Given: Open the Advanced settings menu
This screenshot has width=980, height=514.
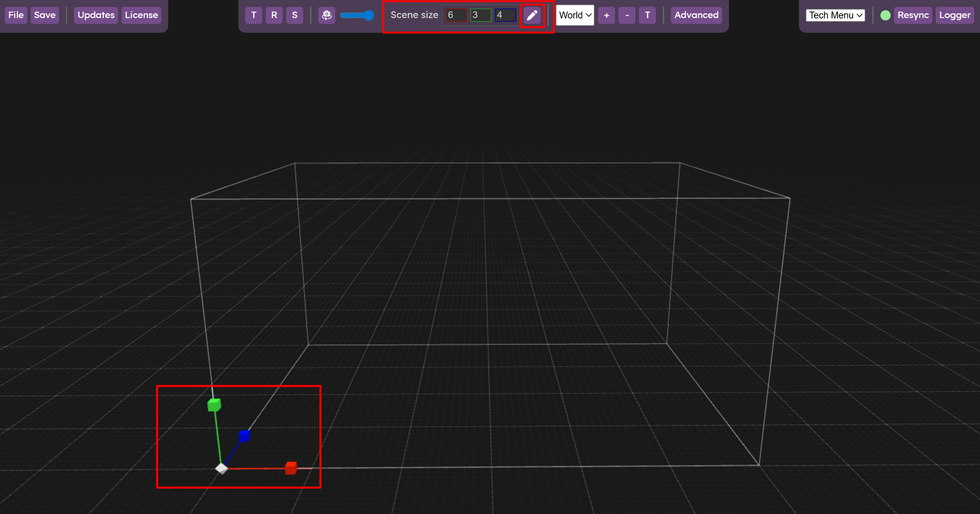Looking at the screenshot, I should coord(696,15).
